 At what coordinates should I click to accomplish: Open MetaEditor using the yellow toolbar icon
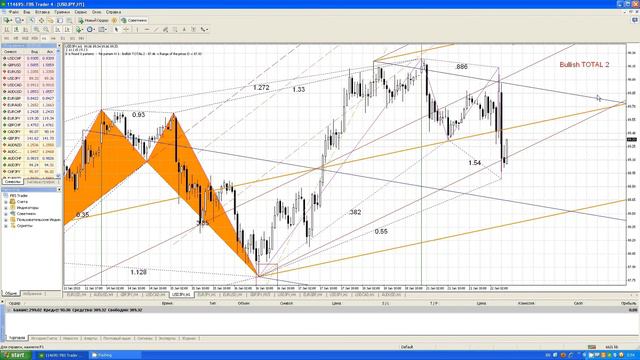[114, 20]
